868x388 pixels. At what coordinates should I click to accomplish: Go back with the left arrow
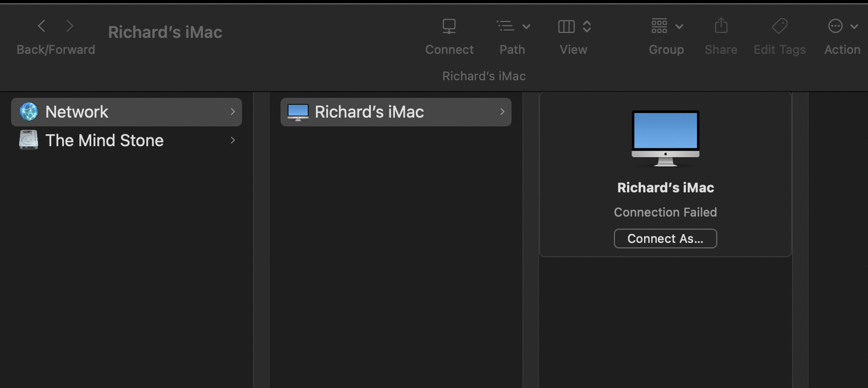(42, 26)
